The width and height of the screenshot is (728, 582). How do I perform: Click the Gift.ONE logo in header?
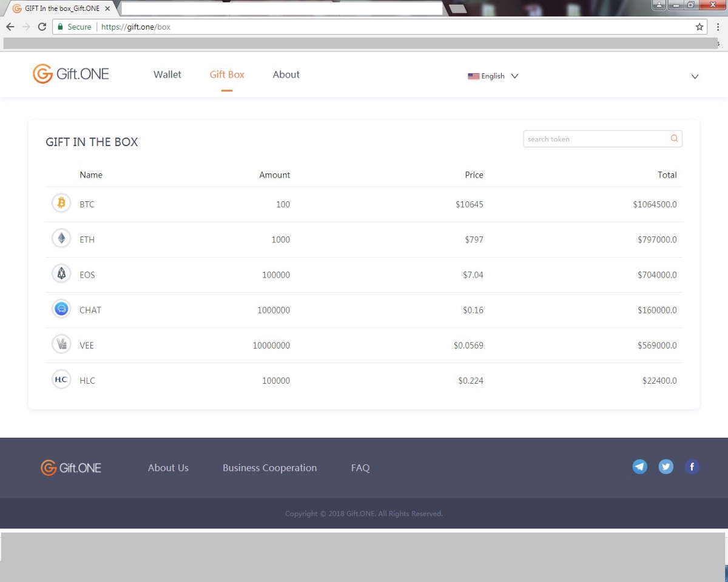coord(71,74)
